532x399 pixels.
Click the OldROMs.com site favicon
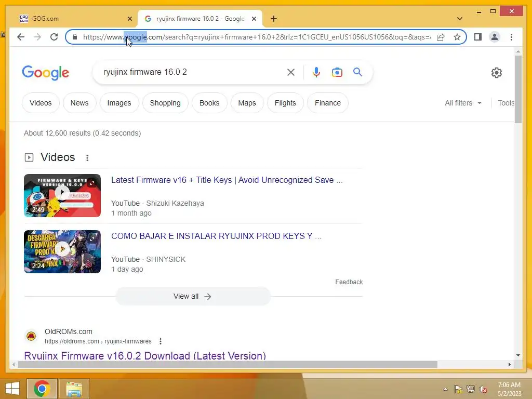click(x=31, y=336)
